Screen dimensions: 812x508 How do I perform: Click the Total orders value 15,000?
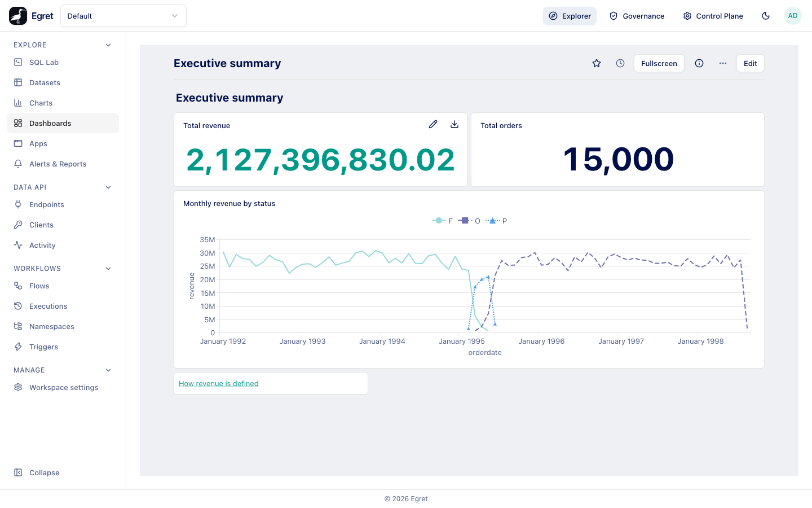click(618, 159)
